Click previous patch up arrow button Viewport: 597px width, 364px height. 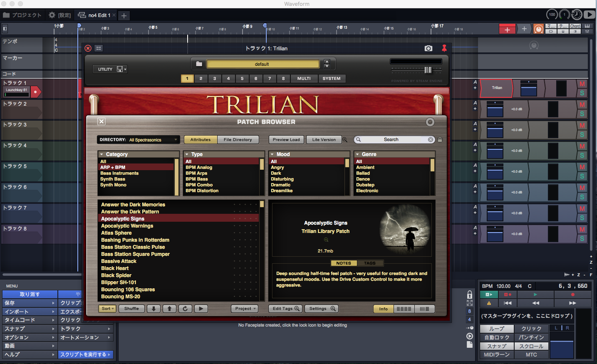(169, 309)
